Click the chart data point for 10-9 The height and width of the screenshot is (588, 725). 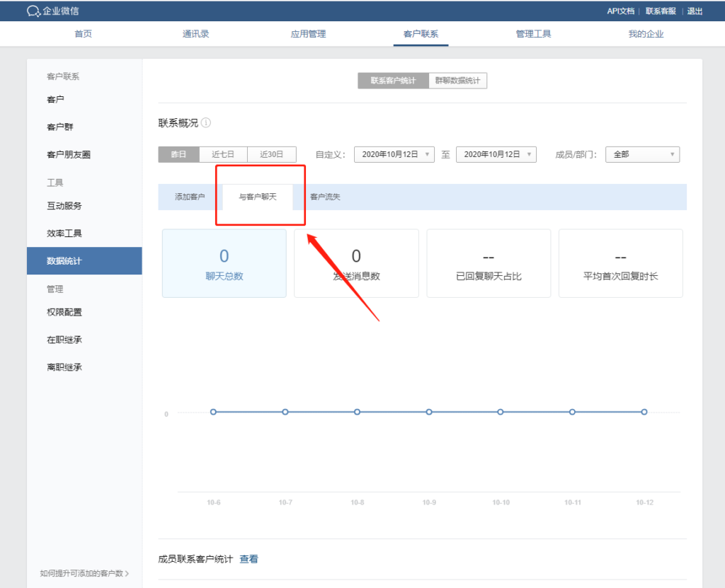(429, 412)
